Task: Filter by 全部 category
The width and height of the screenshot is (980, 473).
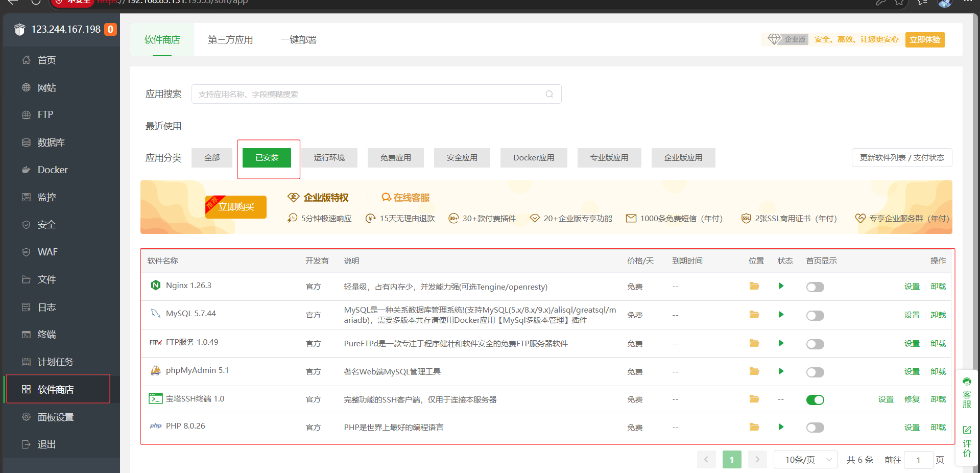Action: (x=212, y=158)
